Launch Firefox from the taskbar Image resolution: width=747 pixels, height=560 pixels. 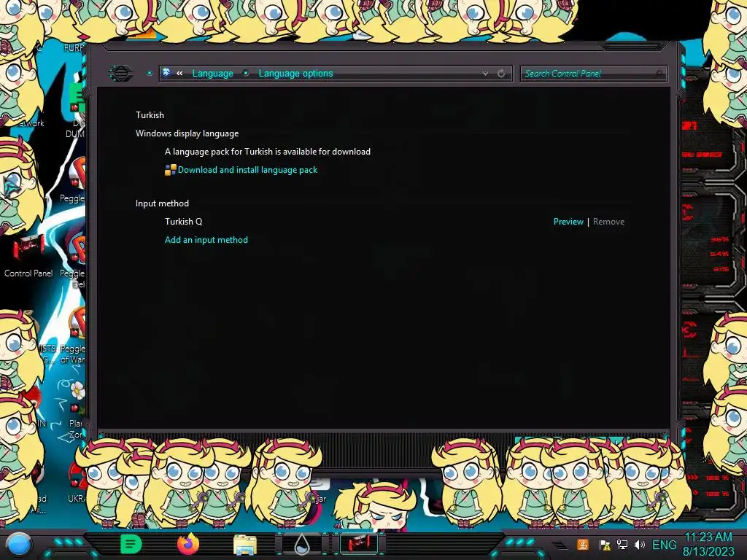188,544
